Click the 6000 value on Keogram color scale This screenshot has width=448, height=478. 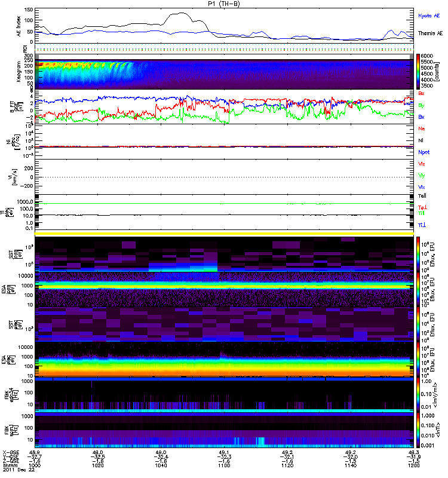(427, 56)
